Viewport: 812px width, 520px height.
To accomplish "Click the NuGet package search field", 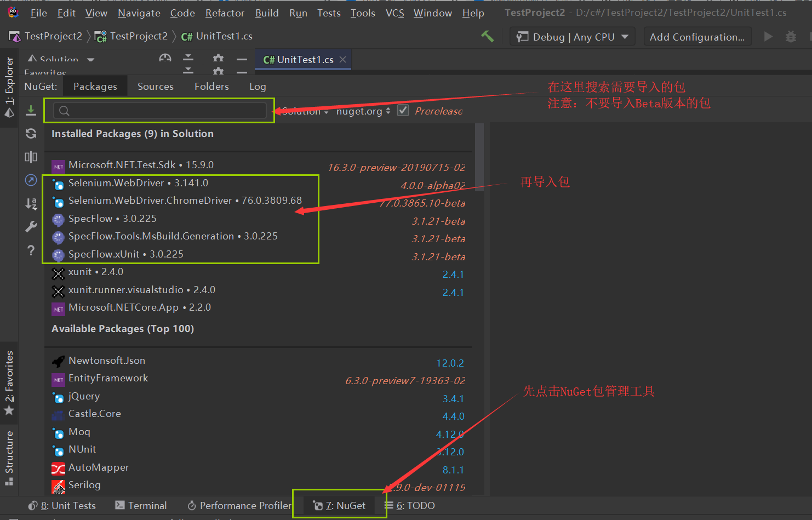I will [x=160, y=111].
